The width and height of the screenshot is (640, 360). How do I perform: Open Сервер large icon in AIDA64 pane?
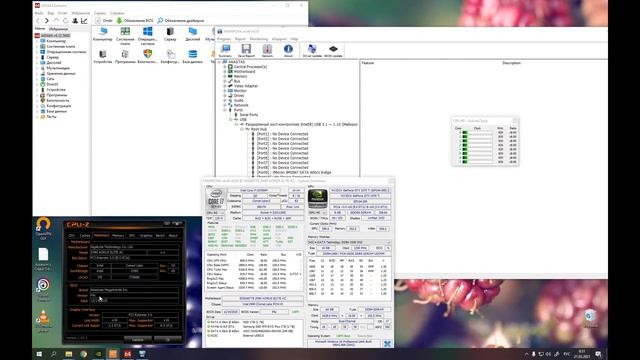click(x=170, y=34)
